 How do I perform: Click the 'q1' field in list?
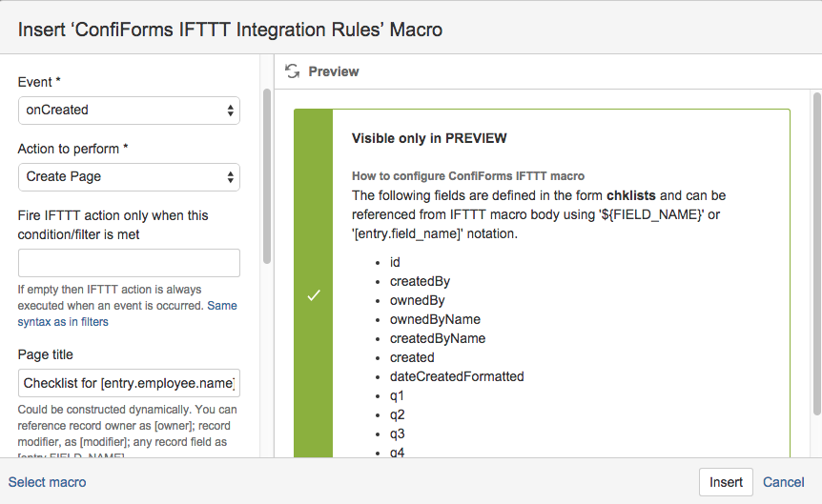398,395
